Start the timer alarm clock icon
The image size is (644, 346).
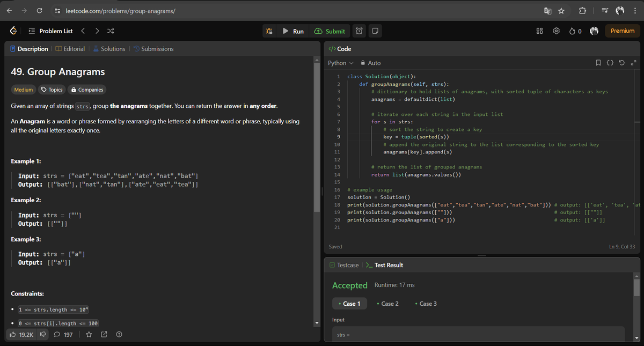point(359,31)
